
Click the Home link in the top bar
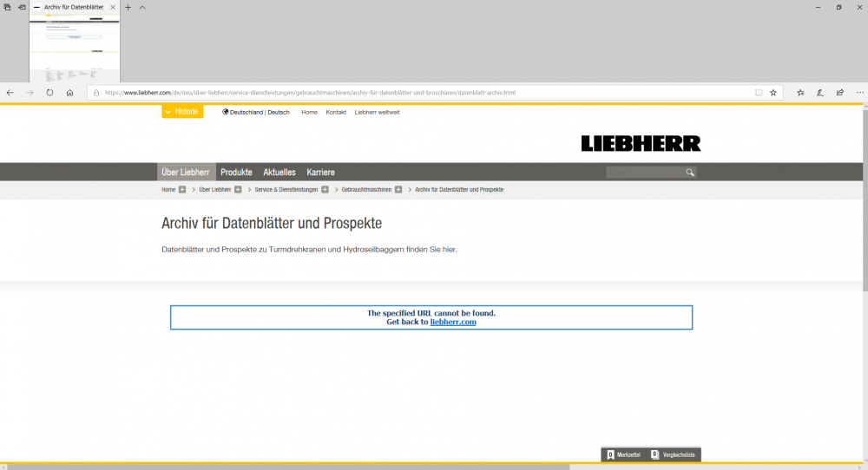pos(310,112)
